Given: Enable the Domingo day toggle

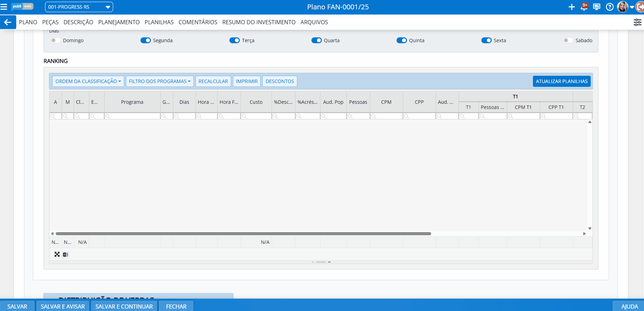Looking at the screenshot, I should [x=55, y=40].
